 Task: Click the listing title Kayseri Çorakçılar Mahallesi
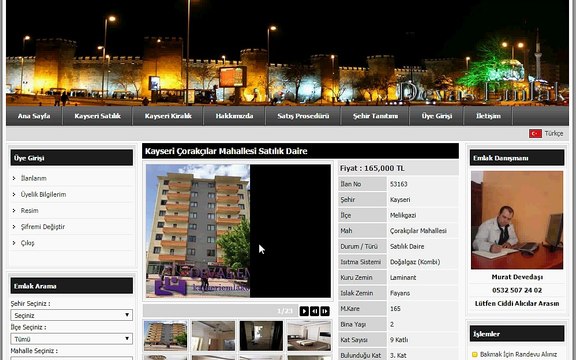(226, 151)
